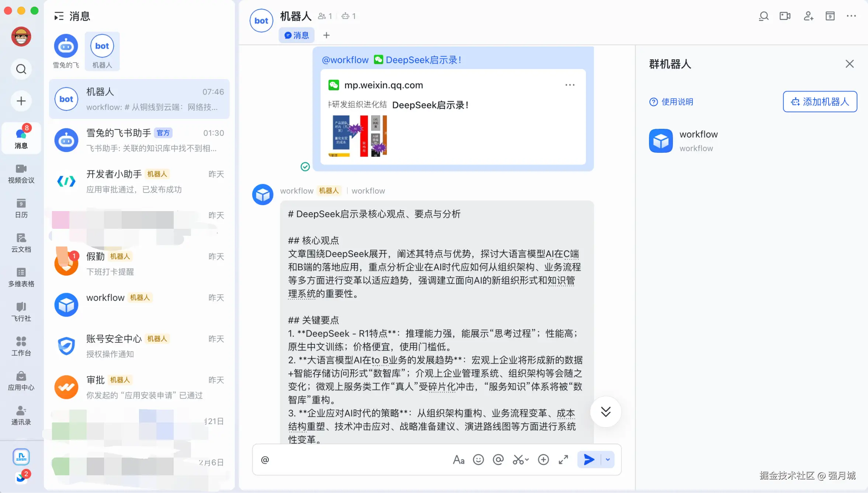Jump to latest messages double-chevron button
The image size is (868, 493).
605,411
